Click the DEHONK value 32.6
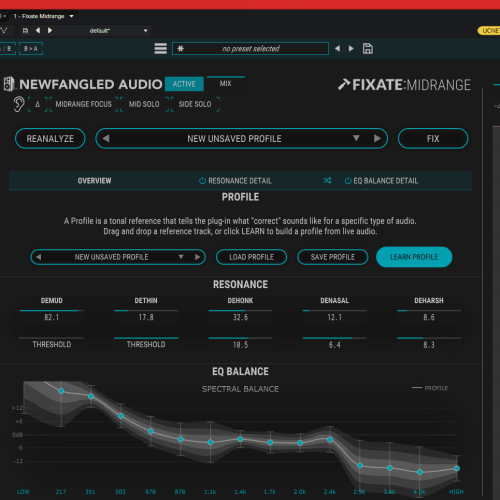This screenshot has width=500, height=500. 240,317
